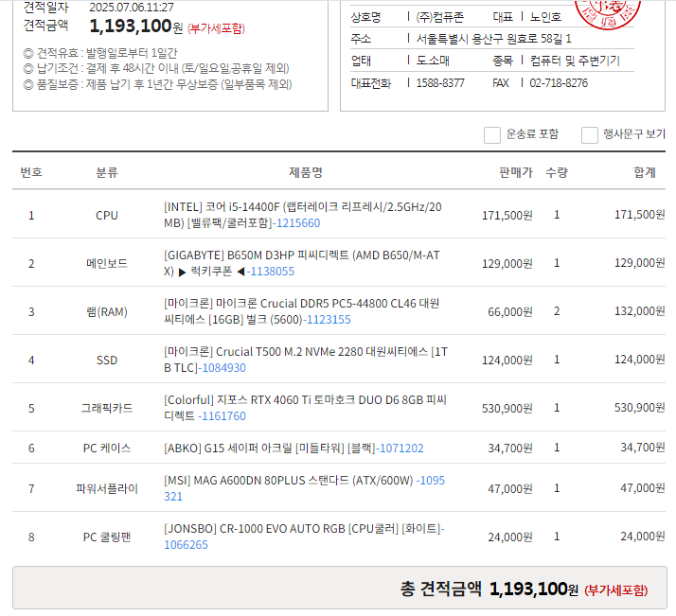Select the 그래픽카드 category cell
This screenshot has height=616, width=676.
[x=106, y=408]
